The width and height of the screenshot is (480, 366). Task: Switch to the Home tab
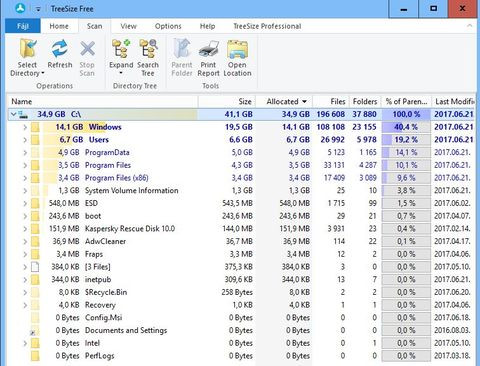(59, 26)
